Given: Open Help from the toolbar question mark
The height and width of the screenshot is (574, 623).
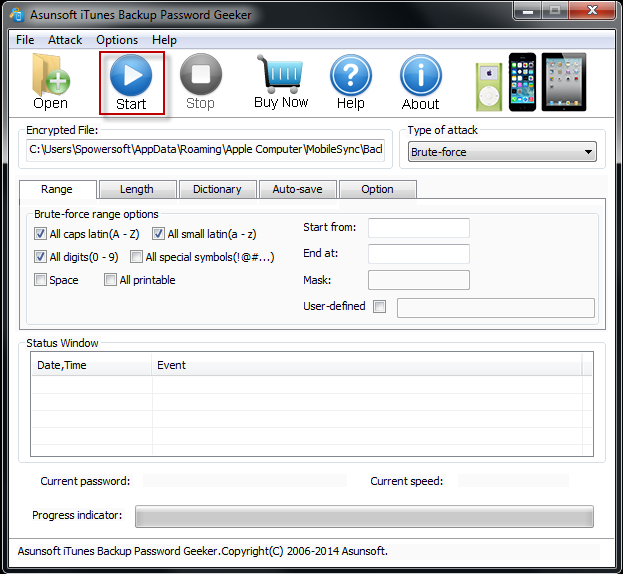Looking at the screenshot, I should [x=350, y=82].
